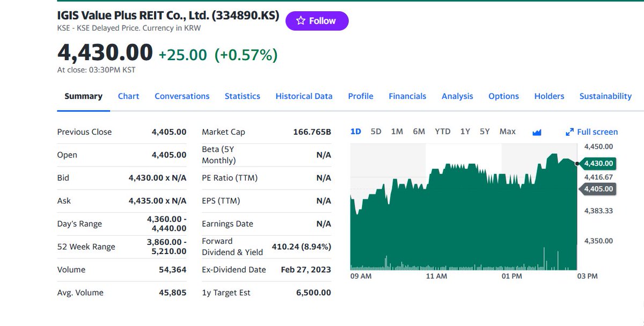Open the Sustainability tab
Viewport: 644px width, 326px height.
pos(605,96)
